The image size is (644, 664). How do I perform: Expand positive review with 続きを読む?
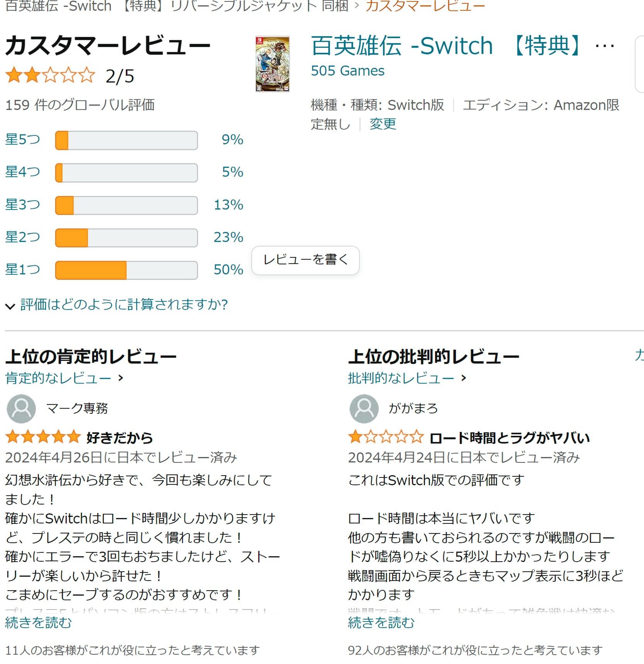point(38,622)
